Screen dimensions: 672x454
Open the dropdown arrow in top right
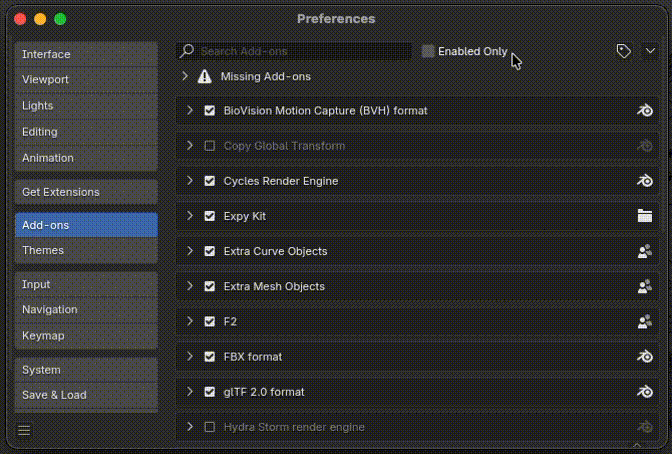(x=649, y=51)
